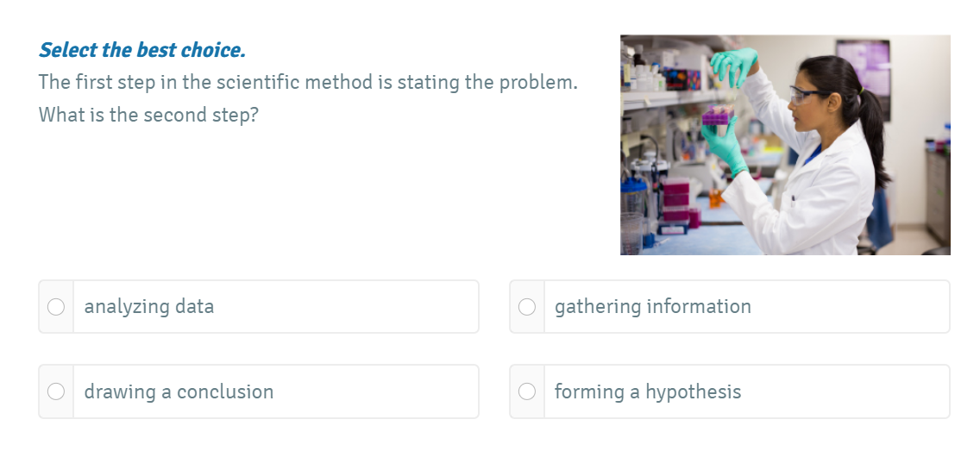Pick the 'forming a hypothesis' radio button
This screenshot has width=980, height=476.
click(527, 391)
